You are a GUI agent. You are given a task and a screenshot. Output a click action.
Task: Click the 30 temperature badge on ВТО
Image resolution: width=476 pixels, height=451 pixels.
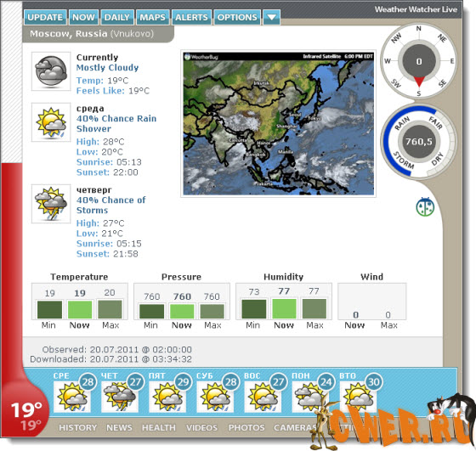pos(374,382)
